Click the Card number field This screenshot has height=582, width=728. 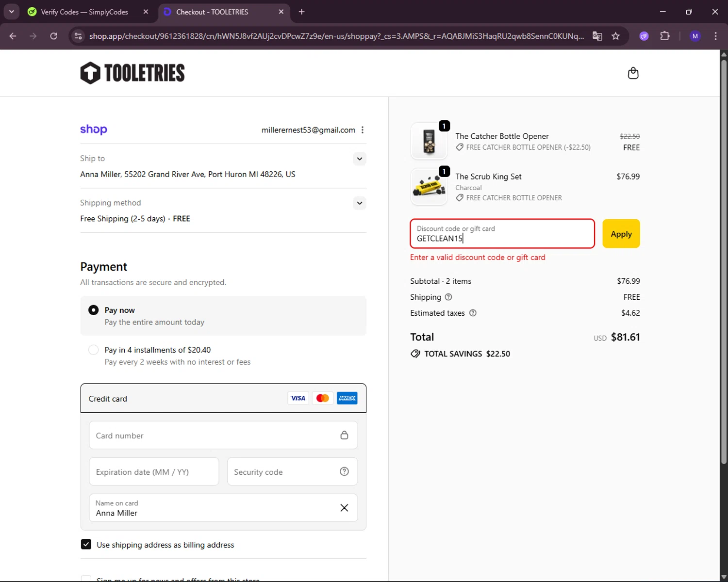(x=223, y=435)
